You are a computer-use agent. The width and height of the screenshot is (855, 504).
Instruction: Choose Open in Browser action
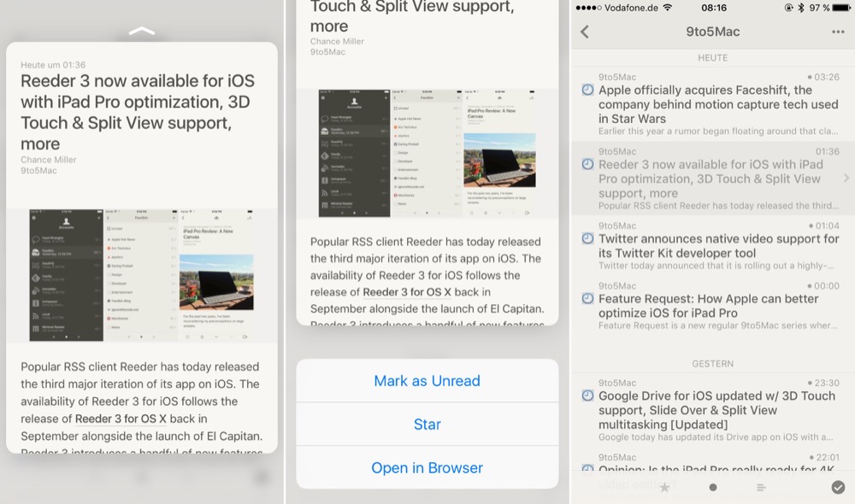[x=427, y=467]
